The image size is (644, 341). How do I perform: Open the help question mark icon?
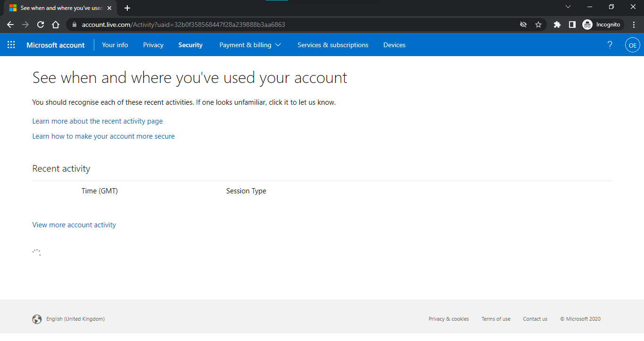[610, 45]
